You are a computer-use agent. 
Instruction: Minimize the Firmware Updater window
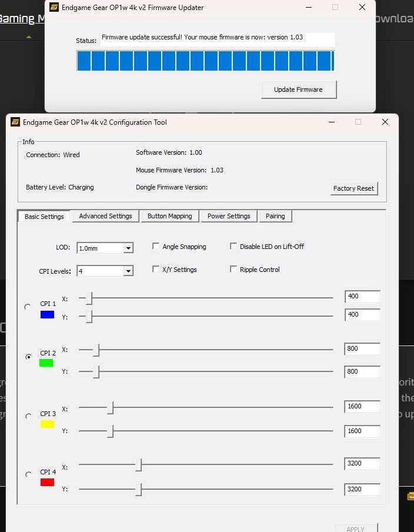pyautogui.click(x=309, y=7)
